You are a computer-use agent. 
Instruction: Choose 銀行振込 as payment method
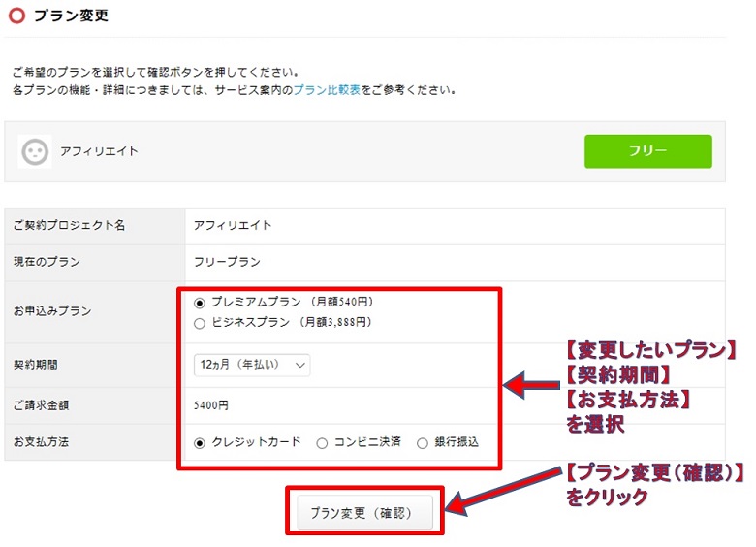tap(422, 443)
